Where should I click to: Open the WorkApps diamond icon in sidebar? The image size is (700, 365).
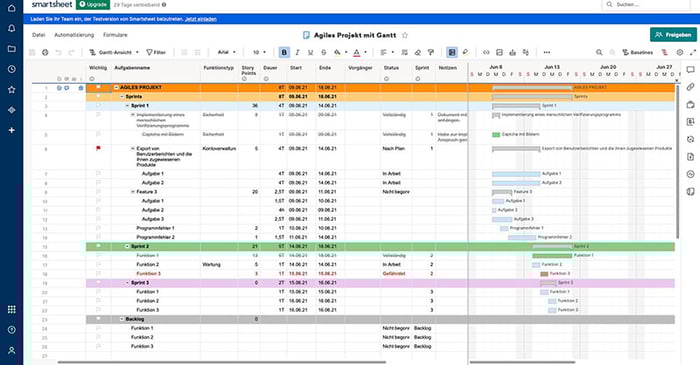pos(12,110)
